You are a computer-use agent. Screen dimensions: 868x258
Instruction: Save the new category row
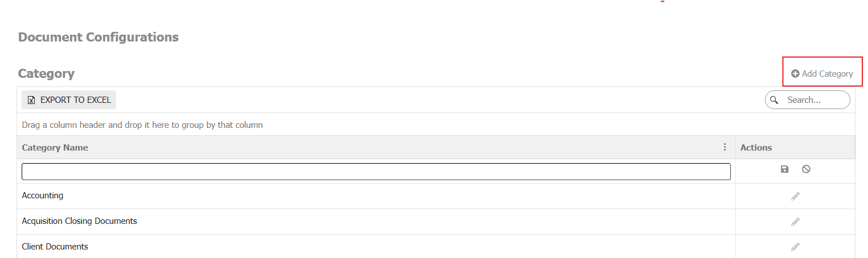[x=784, y=169]
